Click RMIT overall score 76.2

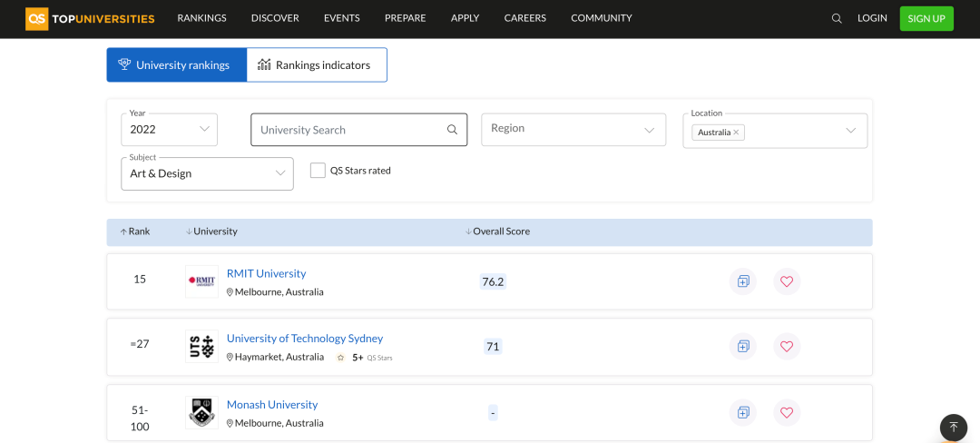click(493, 281)
